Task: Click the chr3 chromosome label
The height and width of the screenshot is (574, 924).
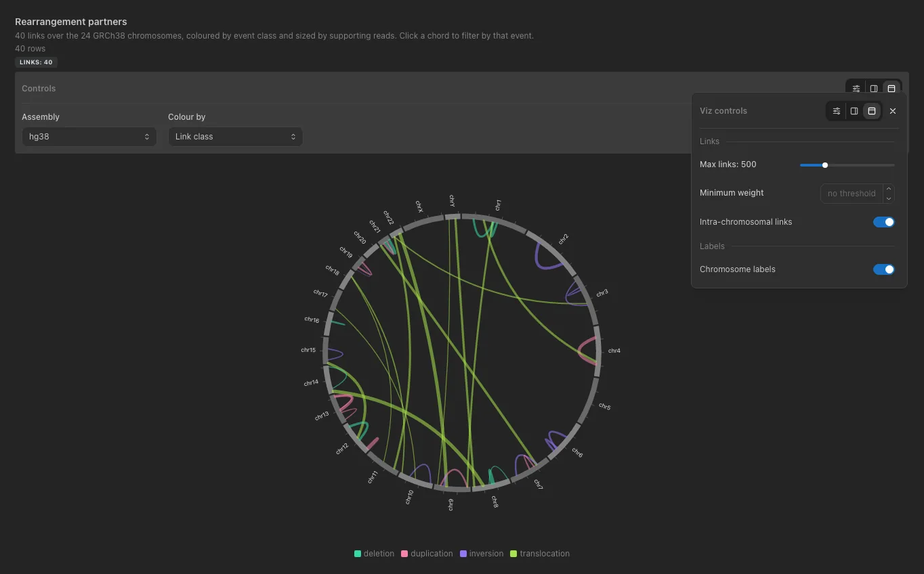Action: [602, 293]
